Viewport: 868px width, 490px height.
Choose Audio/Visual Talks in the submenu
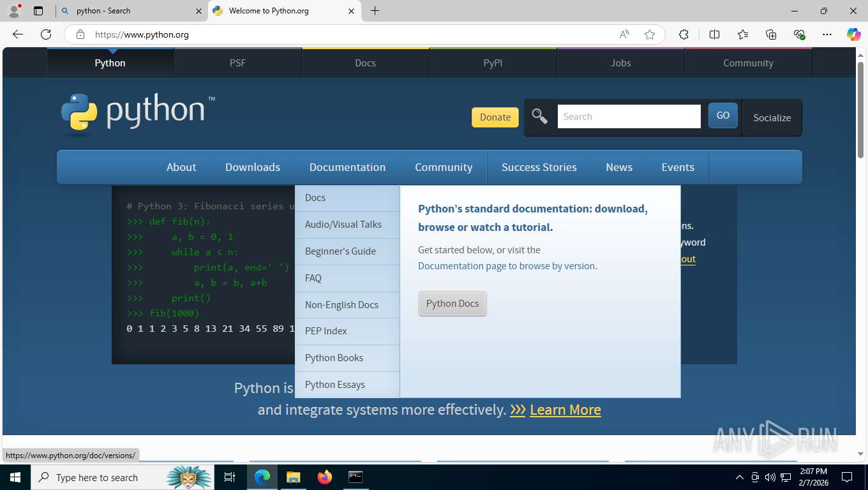coord(347,225)
